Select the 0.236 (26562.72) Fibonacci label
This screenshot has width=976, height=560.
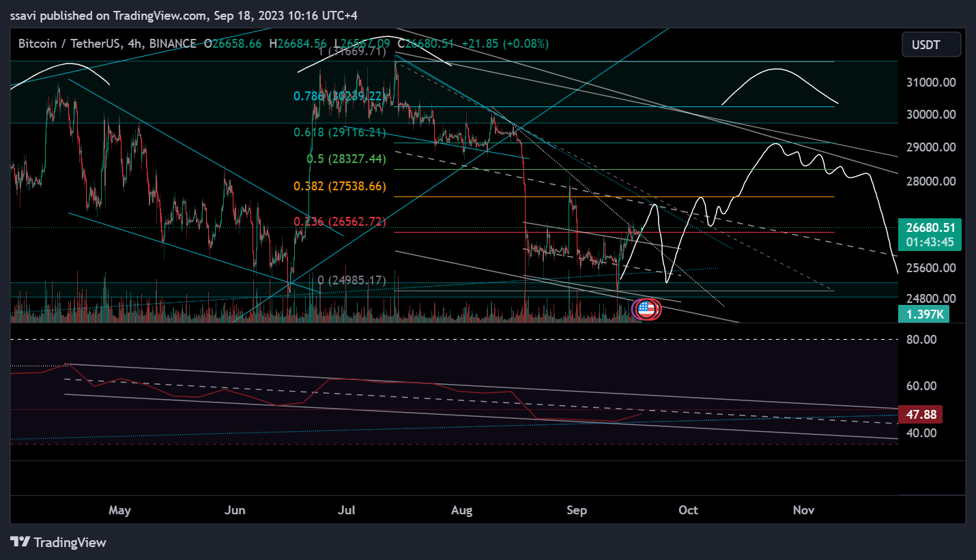click(x=340, y=221)
